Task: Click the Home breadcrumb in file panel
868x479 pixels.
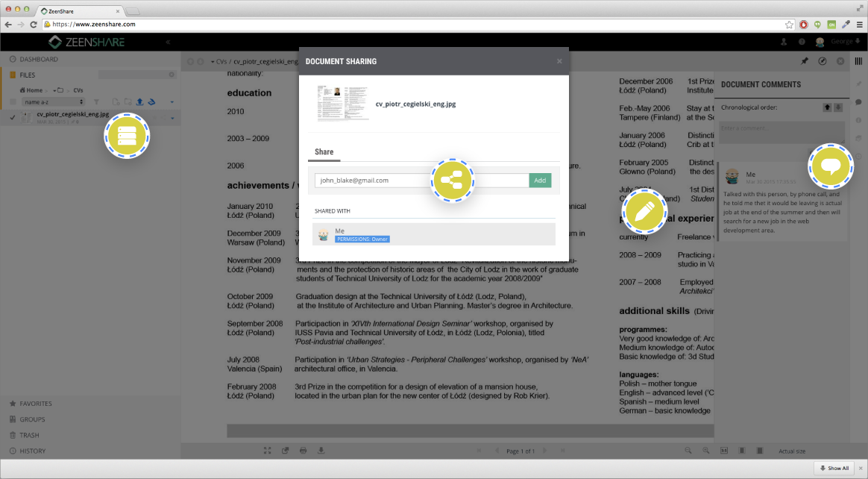Action: click(31, 90)
